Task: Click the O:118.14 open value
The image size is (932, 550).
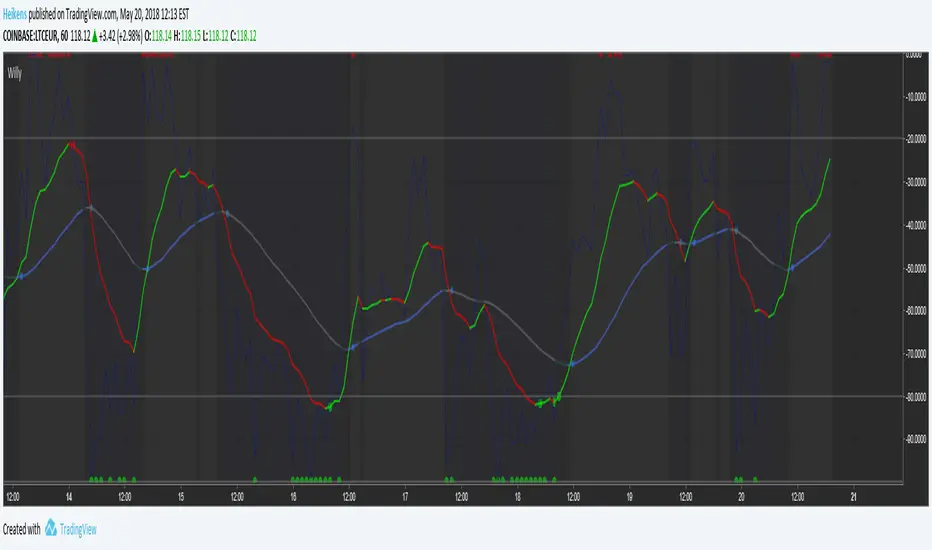Action: [x=158, y=36]
